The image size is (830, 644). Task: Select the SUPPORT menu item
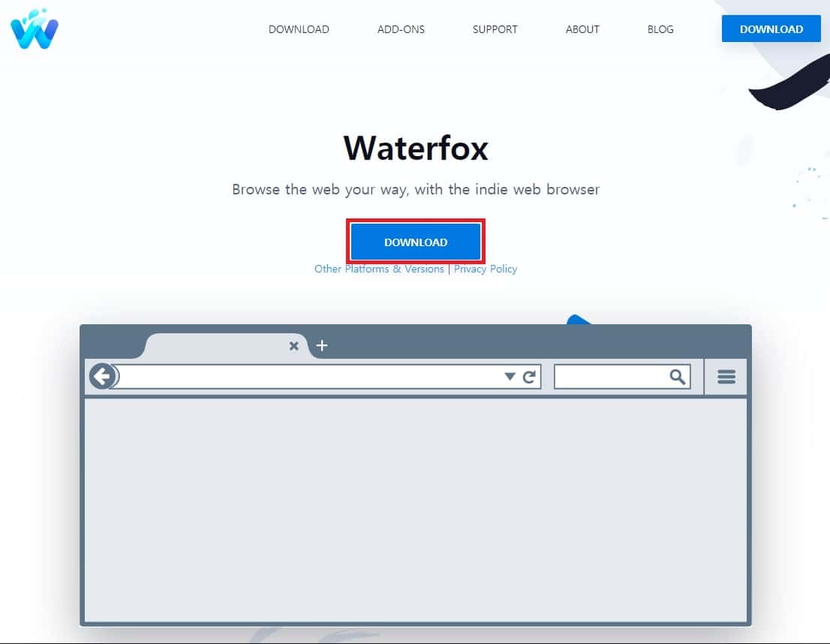tap(495, 29)
